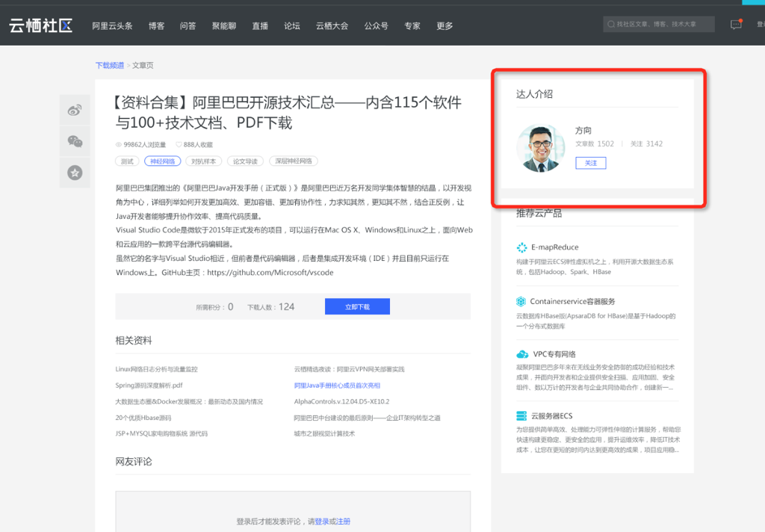Select the 测试 tag
765x532 pixels.
pos(127,161)
